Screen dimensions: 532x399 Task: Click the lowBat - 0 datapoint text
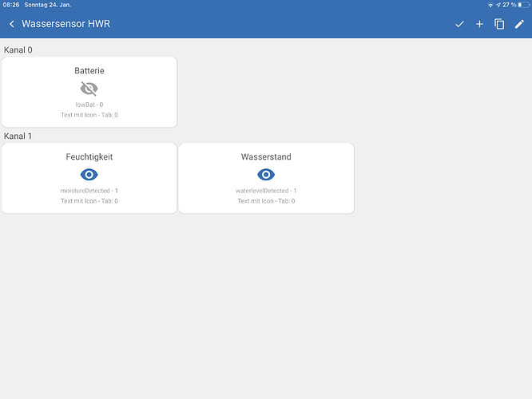[89, 105]
